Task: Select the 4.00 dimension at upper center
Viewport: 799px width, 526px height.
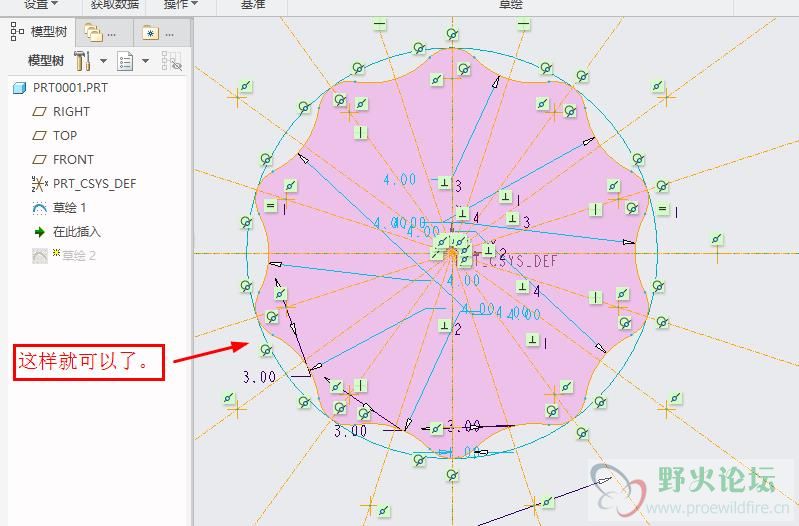Action: click(400, 180)
